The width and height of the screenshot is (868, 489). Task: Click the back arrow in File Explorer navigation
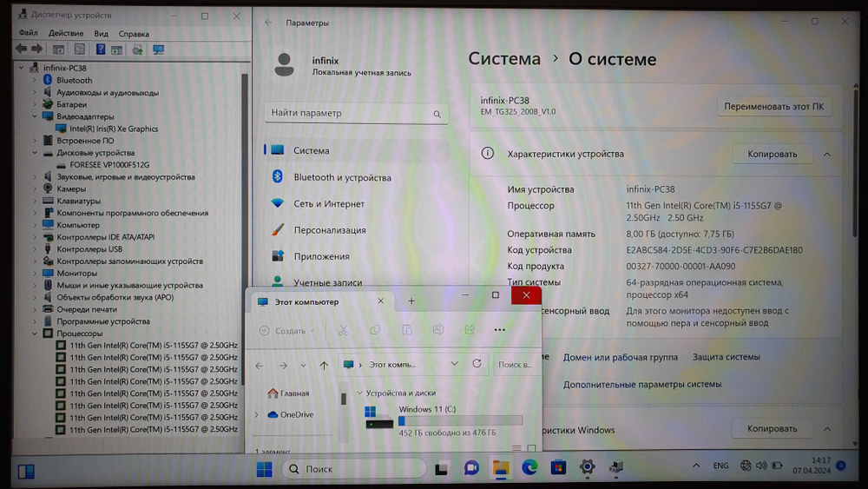click(260, 366)
